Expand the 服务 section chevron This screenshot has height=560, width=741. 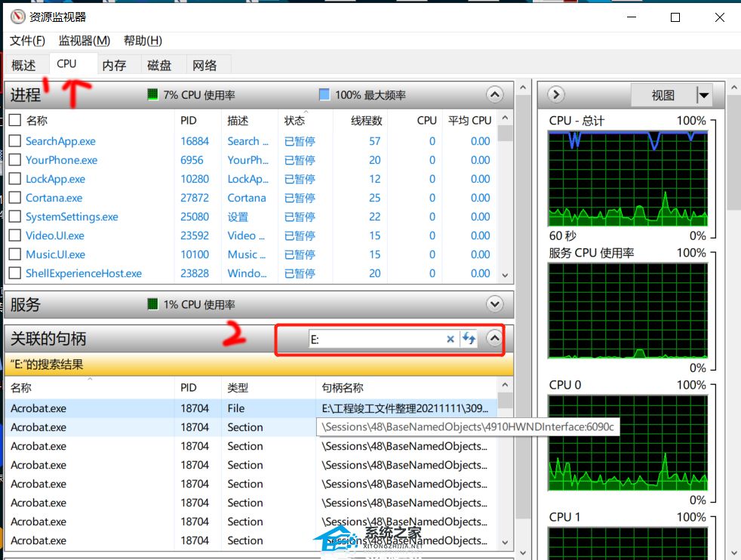click(495, 304)
